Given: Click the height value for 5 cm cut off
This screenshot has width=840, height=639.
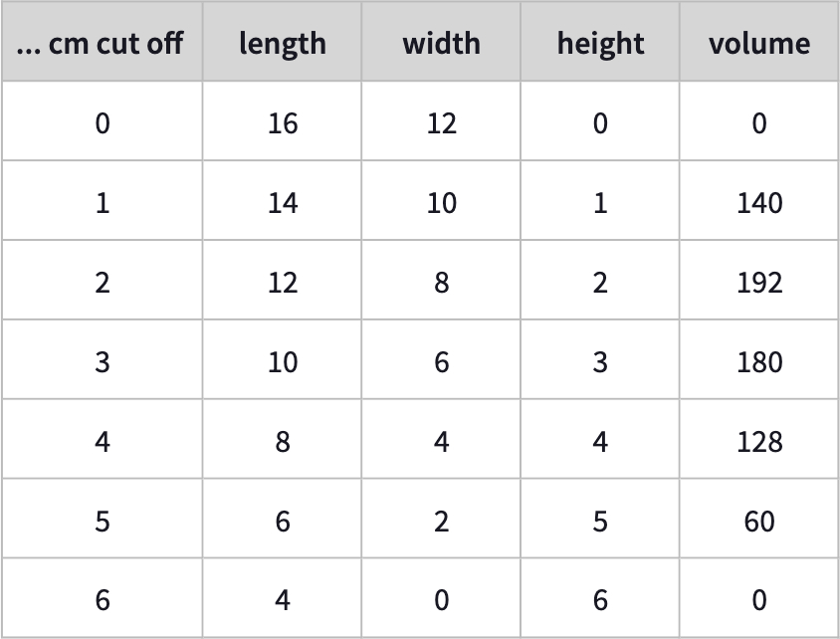Looking at the screenshot, I should [x=600, y=521].
